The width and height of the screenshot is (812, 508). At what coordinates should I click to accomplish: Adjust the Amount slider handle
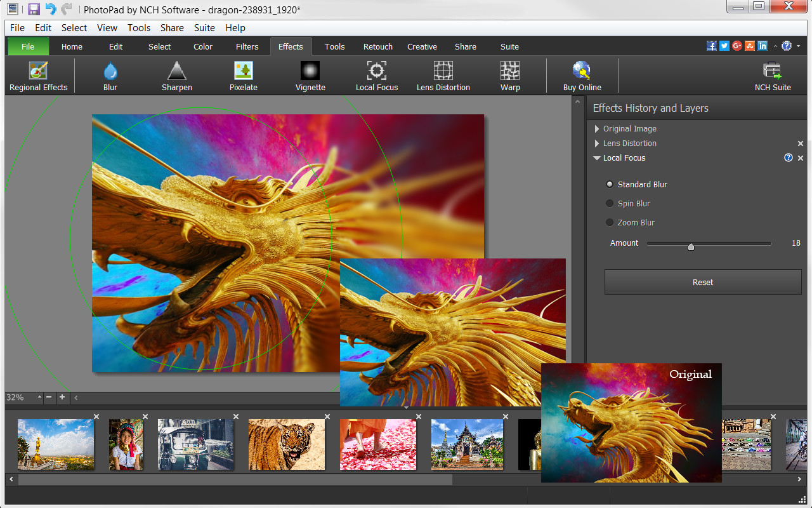click(x=691, y=246)
